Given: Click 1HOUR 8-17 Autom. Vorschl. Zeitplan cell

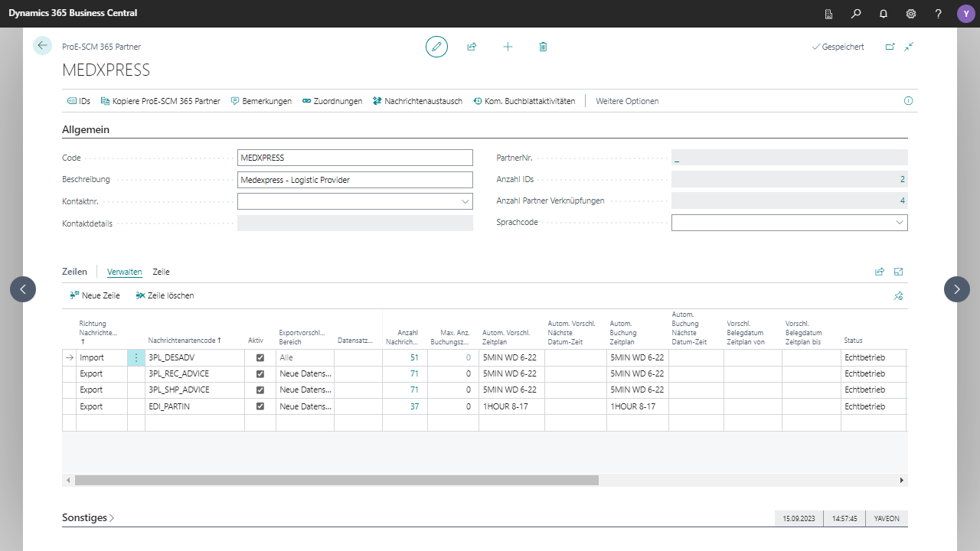Looking at the screenshot, I should (x=511, y=406).
